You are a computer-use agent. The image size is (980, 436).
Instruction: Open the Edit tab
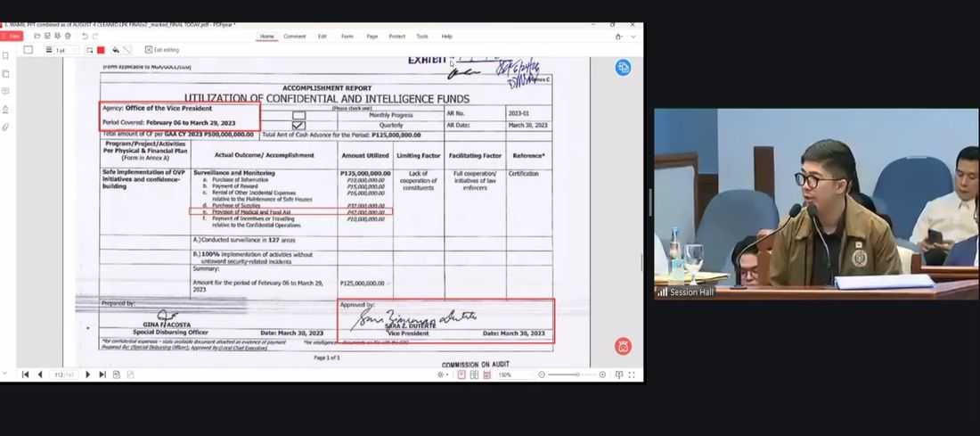point(322,37)
